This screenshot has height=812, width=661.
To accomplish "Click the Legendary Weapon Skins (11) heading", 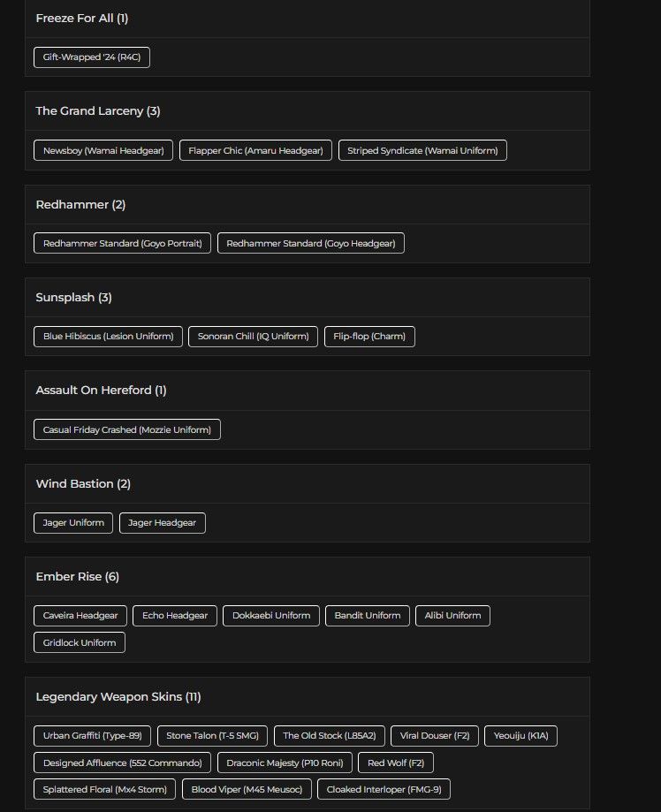I will (118, 697).
